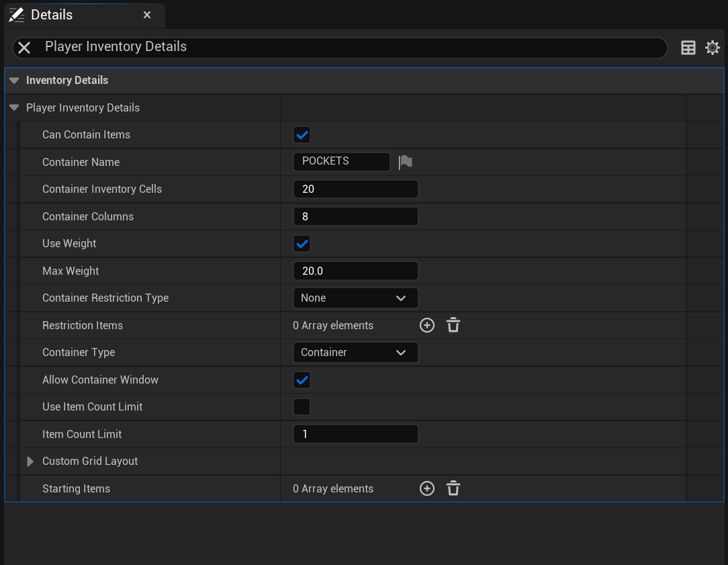Uncheck the Use Weight checkbox
The image size is (728, 565).
pyautogui.click(x=302, y=243)
